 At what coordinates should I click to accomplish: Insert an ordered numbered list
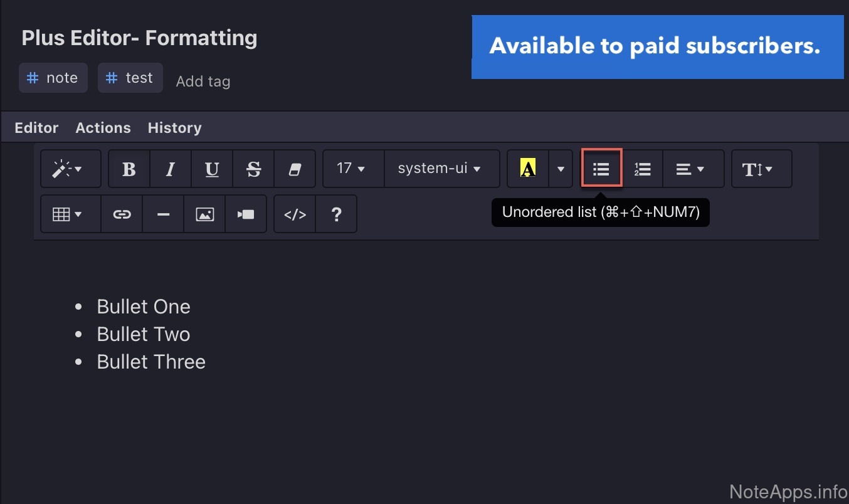(x=642, y=169)
